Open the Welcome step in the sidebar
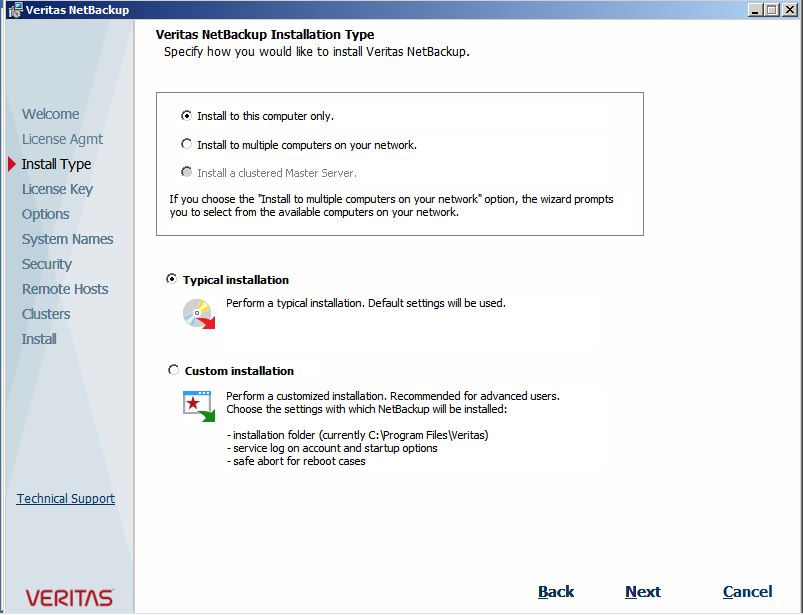This screenshot has height=615, width=803. (50, 114)
